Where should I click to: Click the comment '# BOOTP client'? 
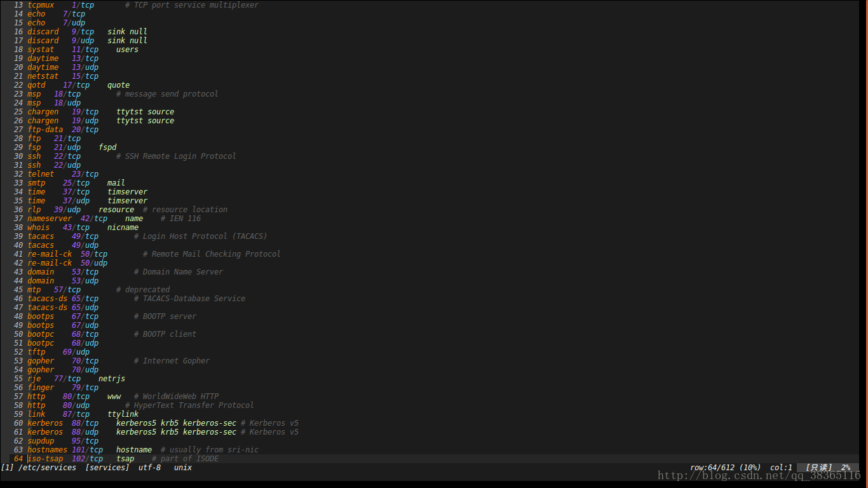(x=165, y=334)
